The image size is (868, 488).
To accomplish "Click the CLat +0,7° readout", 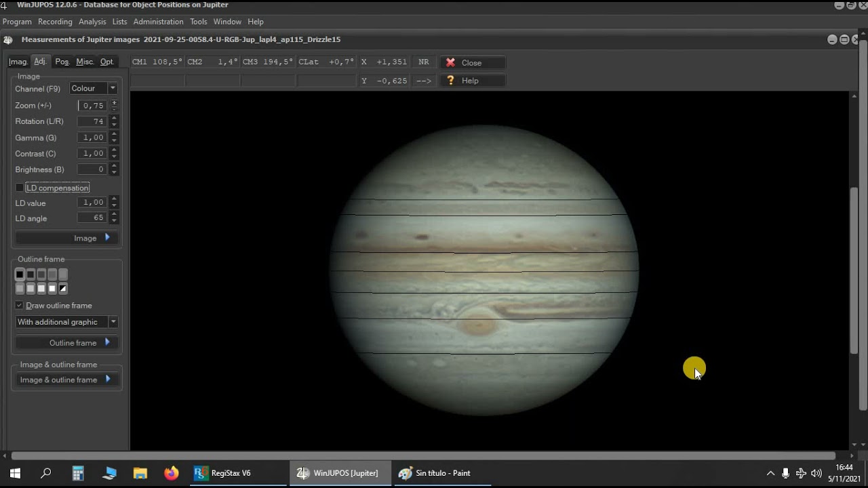I will click(327, 62).
